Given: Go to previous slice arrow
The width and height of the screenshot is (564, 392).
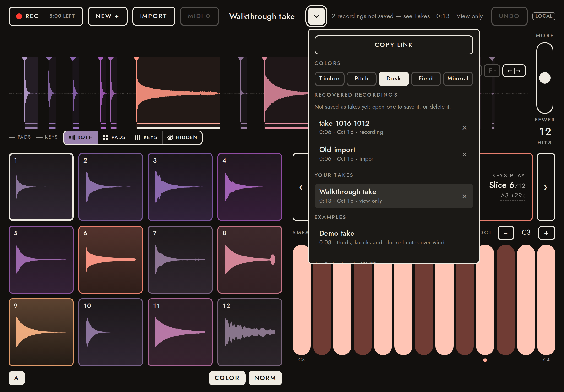Looking at the screenshot, I should [301, 187].
